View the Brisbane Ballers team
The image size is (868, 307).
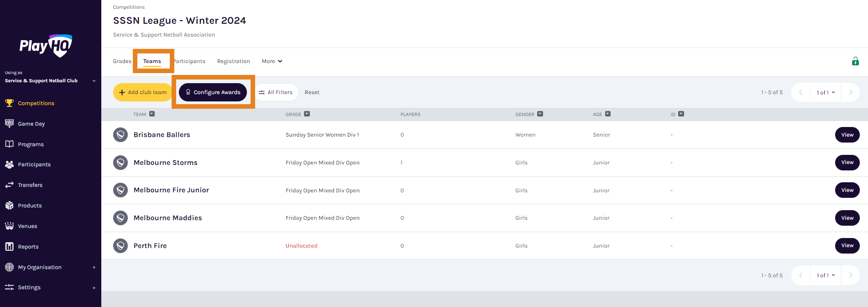coord(847,135)
